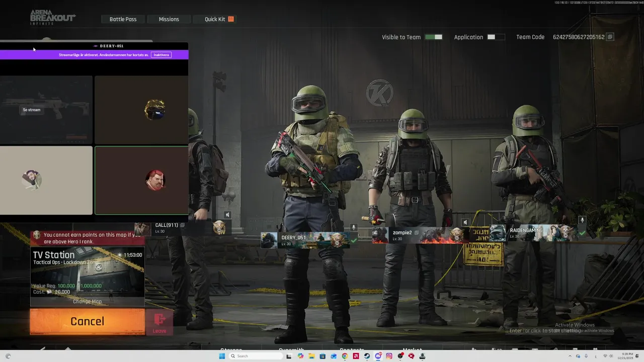The image size is (644, 362).
Task: Click the CALL(911) player name tag
Action: point(167,225)
